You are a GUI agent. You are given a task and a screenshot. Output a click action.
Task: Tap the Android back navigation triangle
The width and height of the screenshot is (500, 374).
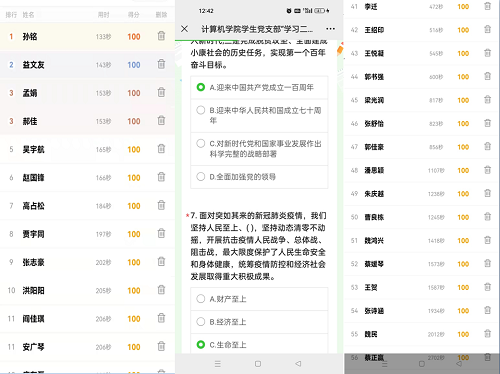[x=298, y=364]
